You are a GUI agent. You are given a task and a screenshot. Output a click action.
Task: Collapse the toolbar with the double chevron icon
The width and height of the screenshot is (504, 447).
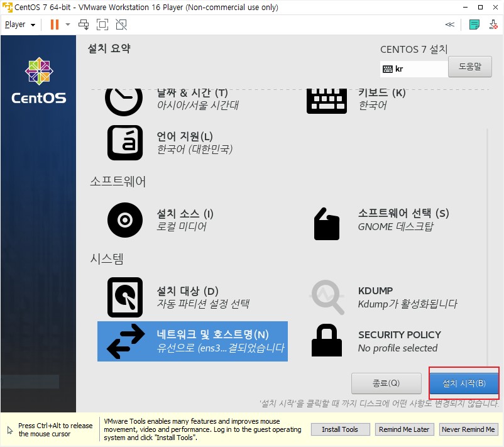(450, 25)
